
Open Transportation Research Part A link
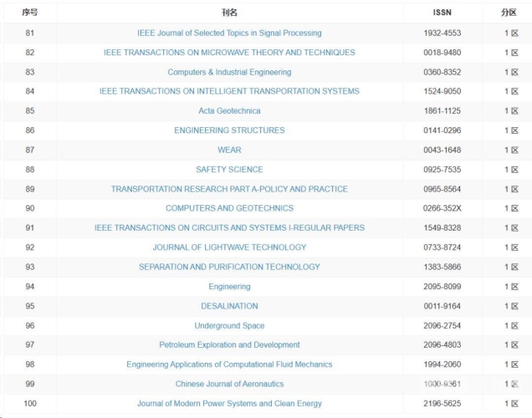click(229, 189)
